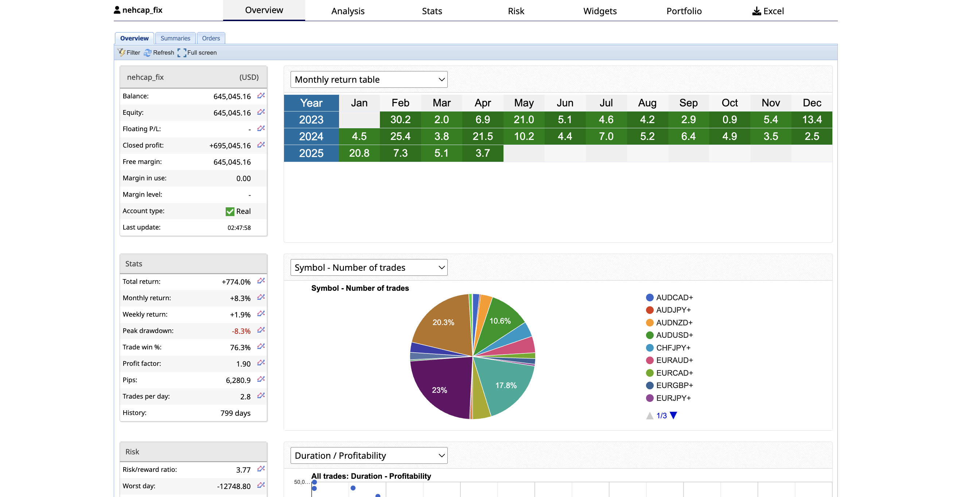
Task: Open chart icon beside Closed profit
Action: coord(261,145)
